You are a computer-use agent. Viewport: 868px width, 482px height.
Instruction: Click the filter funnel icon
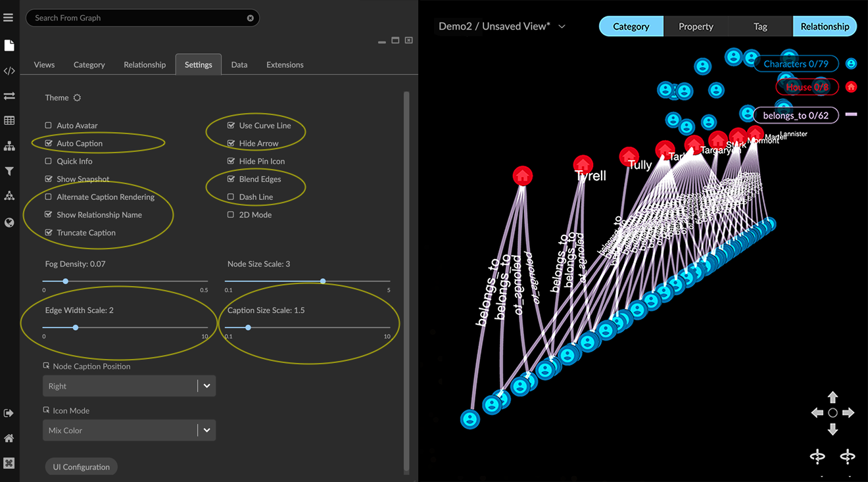tap(9, 172)
